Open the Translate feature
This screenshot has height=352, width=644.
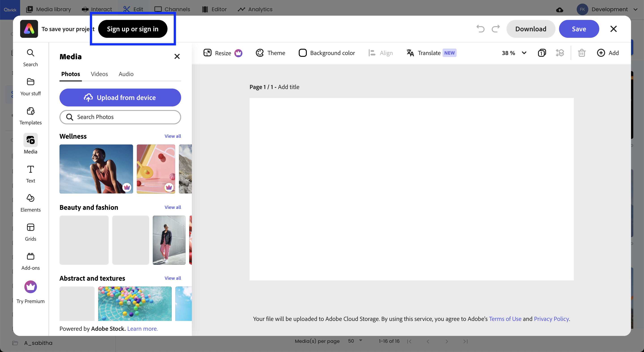(431, 53)
